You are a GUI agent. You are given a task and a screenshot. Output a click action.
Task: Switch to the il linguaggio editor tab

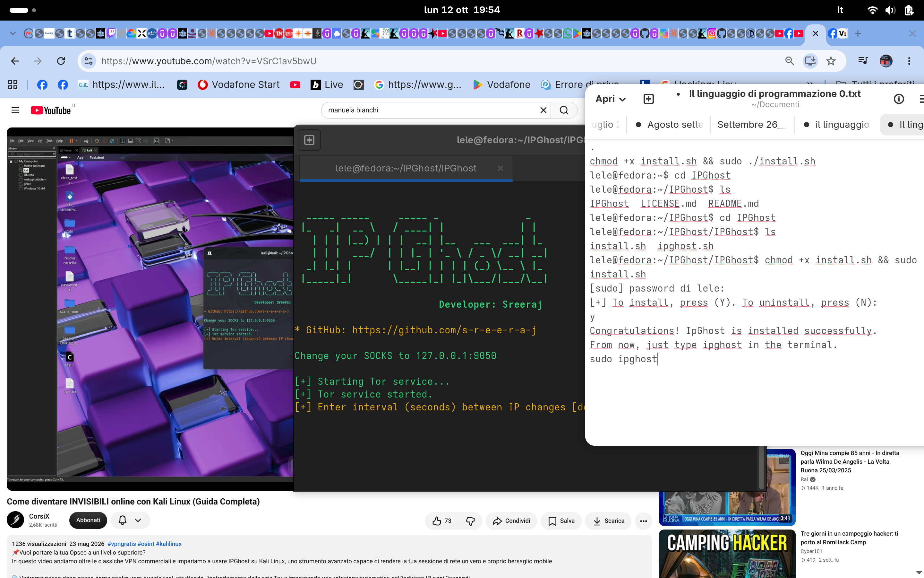click(x=837, y=125)
